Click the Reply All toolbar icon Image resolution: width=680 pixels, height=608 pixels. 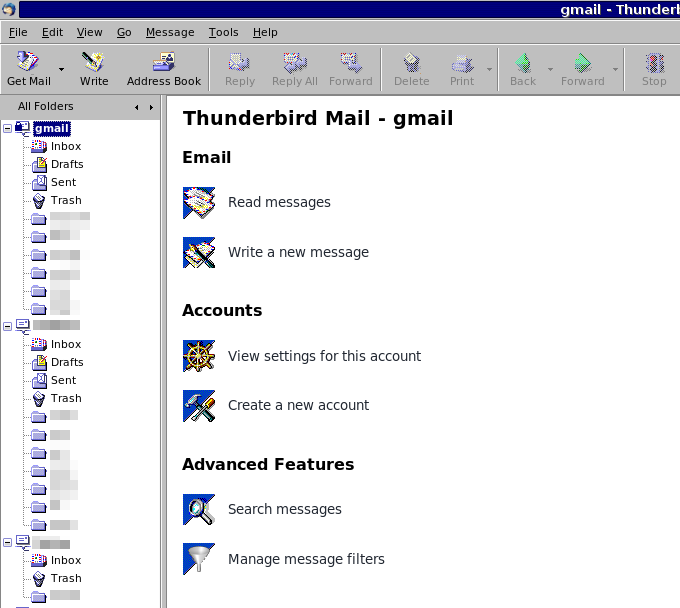pyautogui.click(x=295, y=62)
